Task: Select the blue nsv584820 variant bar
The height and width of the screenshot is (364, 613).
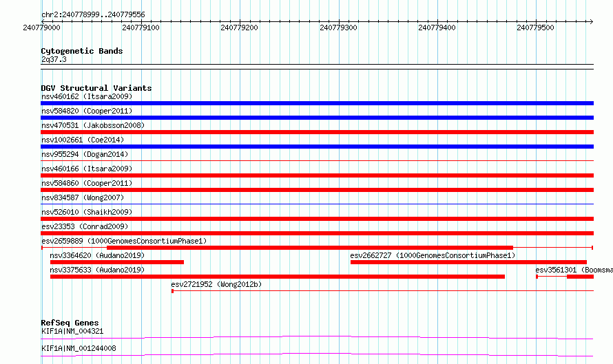Action: click(x=317, y=118)
